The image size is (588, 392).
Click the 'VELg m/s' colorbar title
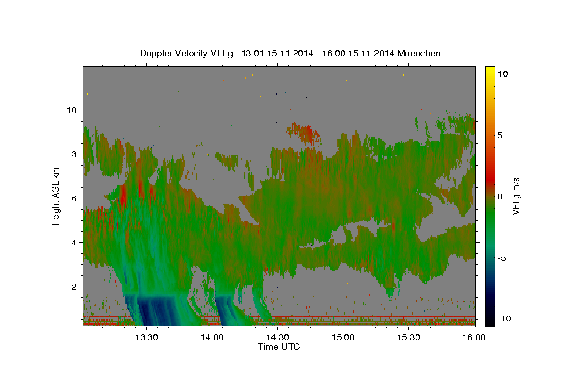coord(516,196)
